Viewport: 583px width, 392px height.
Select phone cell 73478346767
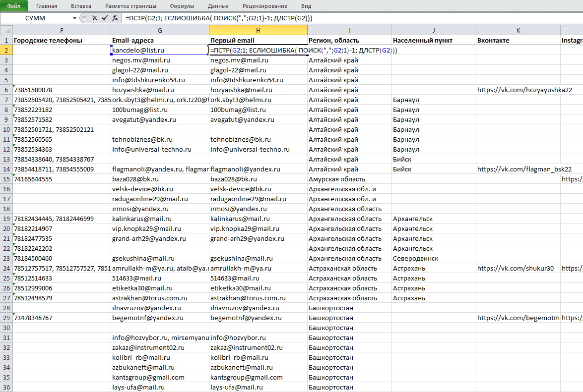(62, 318)
